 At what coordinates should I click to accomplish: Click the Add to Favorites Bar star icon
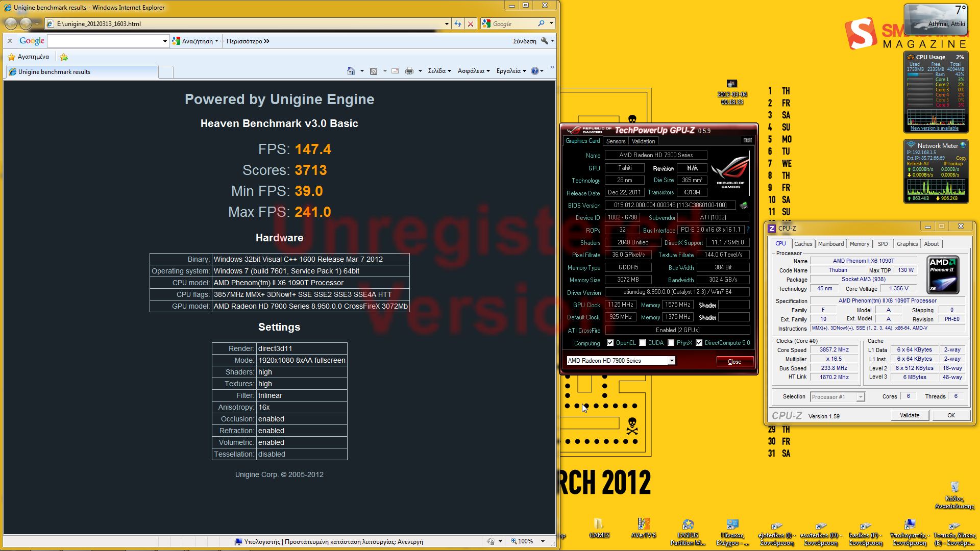click(x=63, y=57)
